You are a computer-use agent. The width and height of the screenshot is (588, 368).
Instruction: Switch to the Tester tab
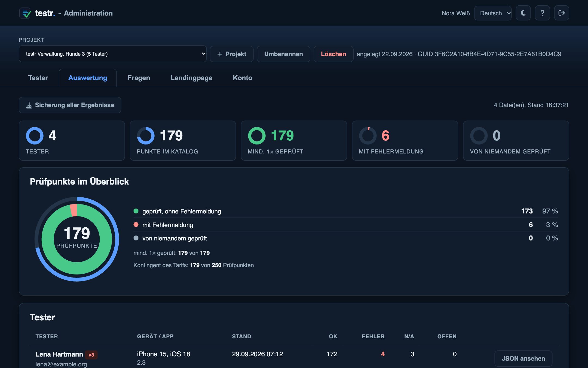(38, 78)
